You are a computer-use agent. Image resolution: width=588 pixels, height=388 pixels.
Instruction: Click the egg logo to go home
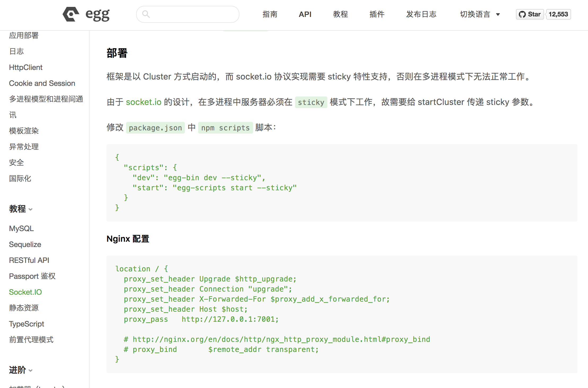(85, 15)
